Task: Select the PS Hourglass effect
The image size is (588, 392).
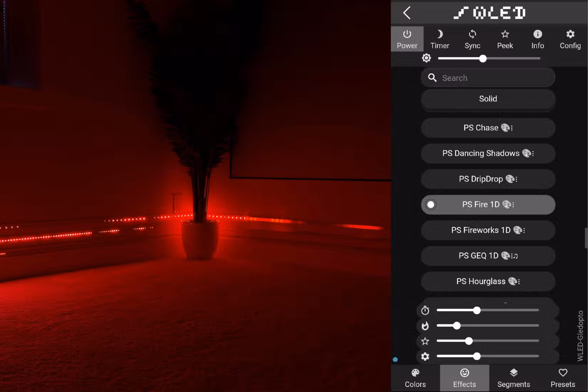Action: (x=488, y=282)
